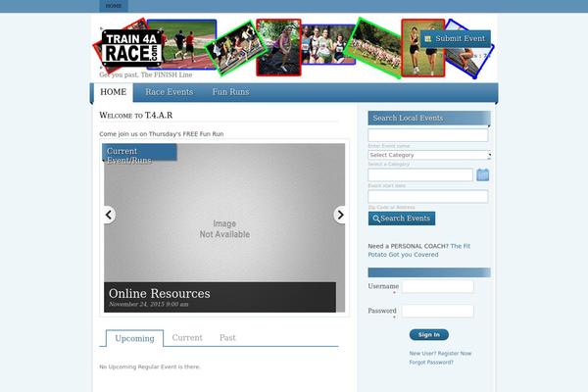Screen dimensions: 588x392
Task: Click the 'November 24, 2015 9:00 am' date
Action: coord(149,304)
